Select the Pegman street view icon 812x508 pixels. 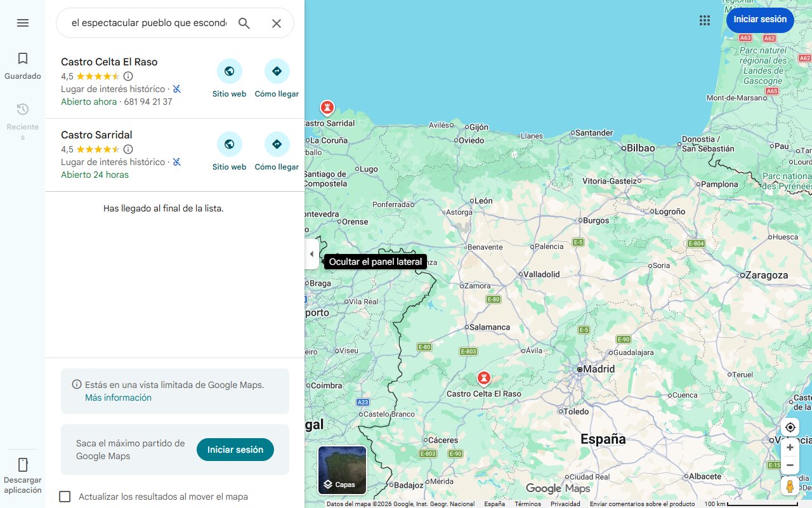pyautogui.click(x=790, y=486)
